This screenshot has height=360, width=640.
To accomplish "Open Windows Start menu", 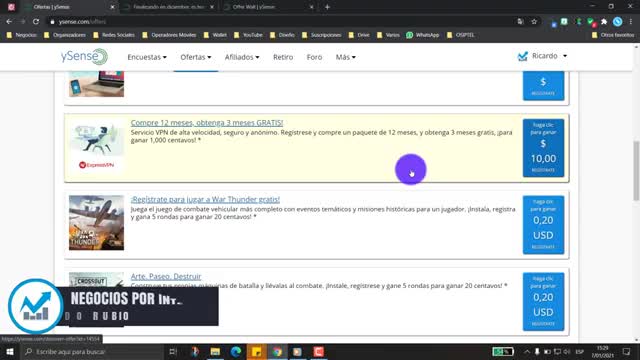I will (x=10, y=351).
